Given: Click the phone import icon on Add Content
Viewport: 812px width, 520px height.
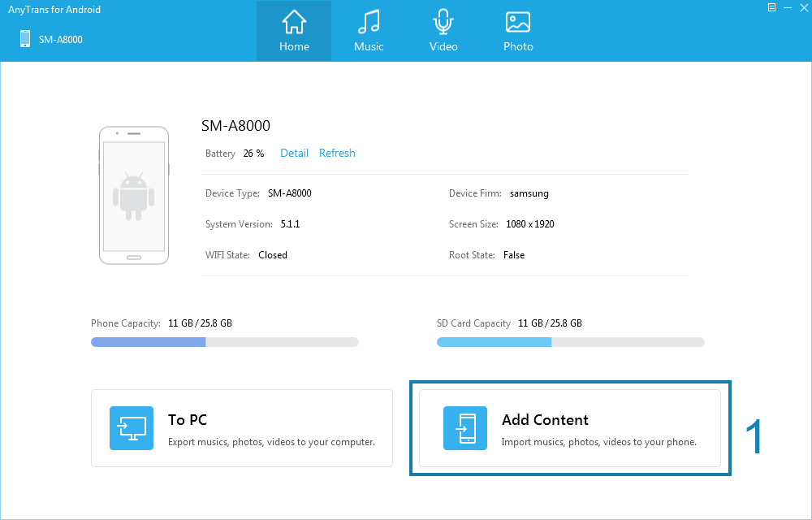Looking at the screenshot, I should (465, 428).
